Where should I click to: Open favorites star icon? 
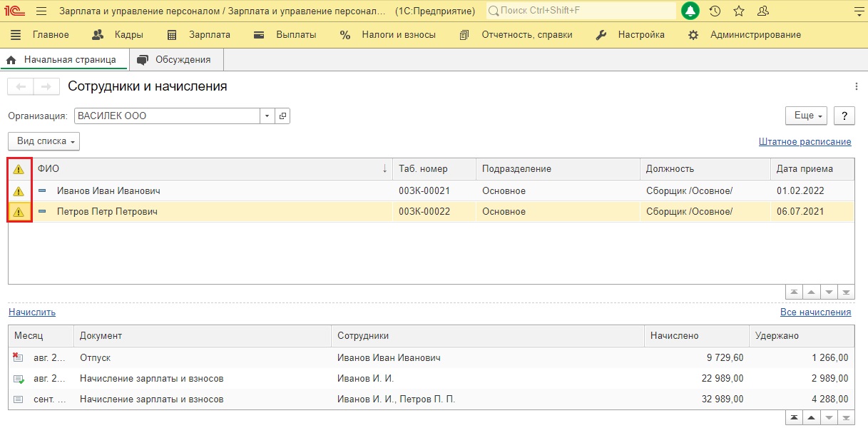coord(739,11)
